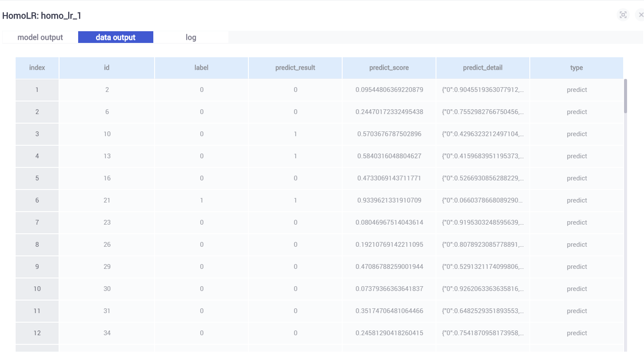
Task: Click predict_detail starting {"0":0.5291321174099806
Action: [x=483, y=267]
